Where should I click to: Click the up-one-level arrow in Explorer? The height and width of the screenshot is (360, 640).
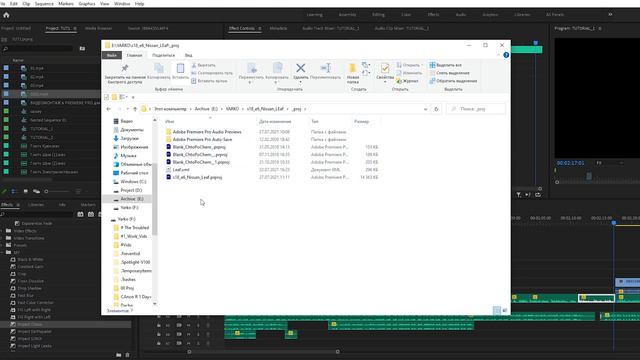(x=135, y=109)
